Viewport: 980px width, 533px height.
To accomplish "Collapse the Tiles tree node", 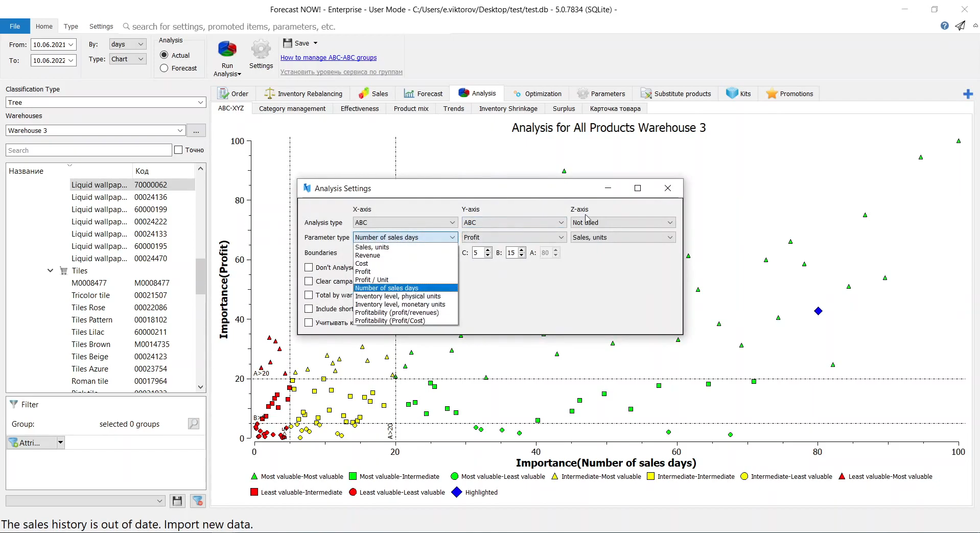I will click(50, 271).
